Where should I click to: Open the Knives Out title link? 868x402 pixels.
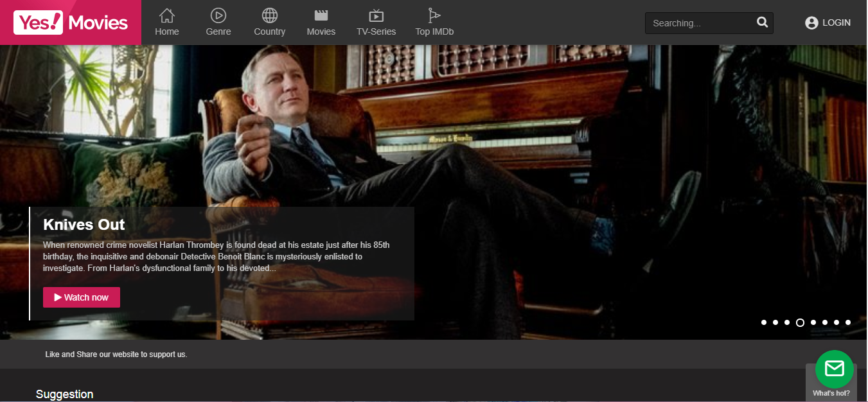[x=84, y=225]
